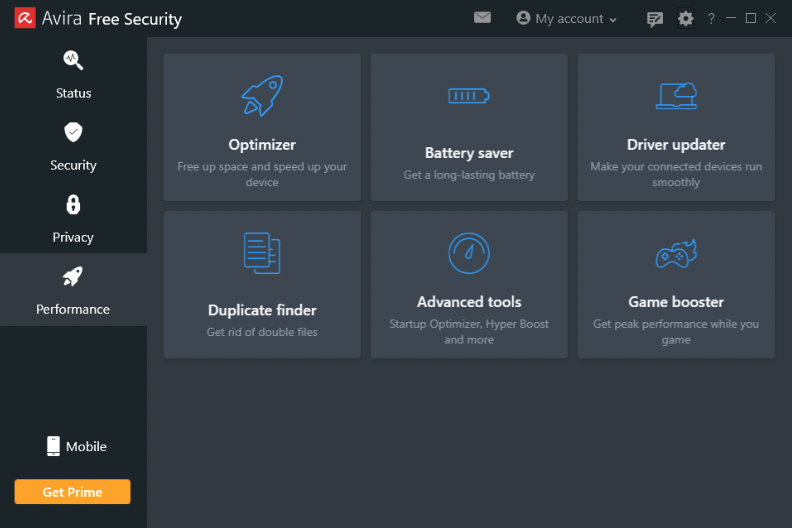The image size is (792, 528).
Task: Open the Performance section label
Action: pyautogui.click(x=73, y=309)
